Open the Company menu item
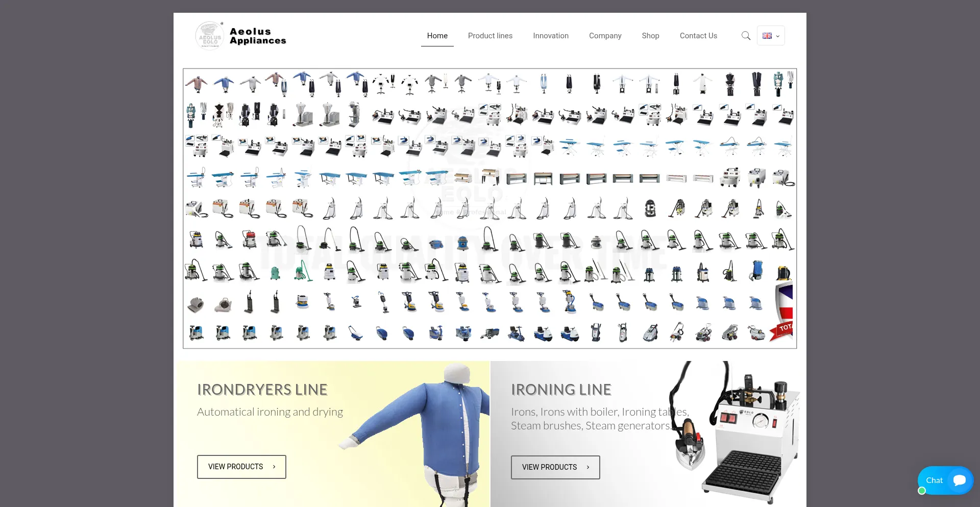 coord(605,36)
